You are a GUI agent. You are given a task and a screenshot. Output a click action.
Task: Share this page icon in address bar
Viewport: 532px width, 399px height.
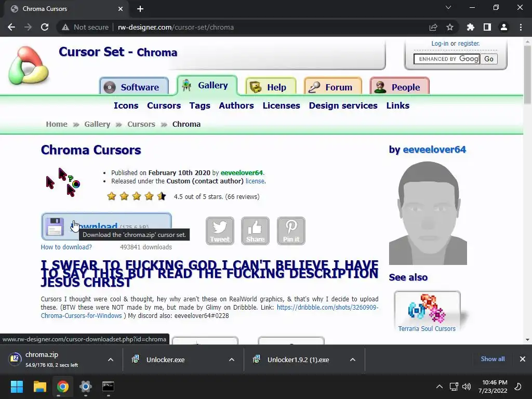point(433,27)
